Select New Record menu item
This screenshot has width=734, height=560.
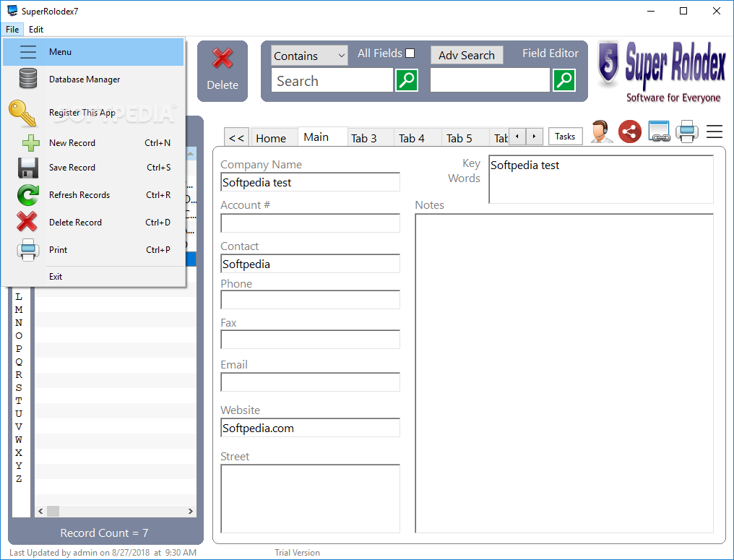tap(93, 143)
